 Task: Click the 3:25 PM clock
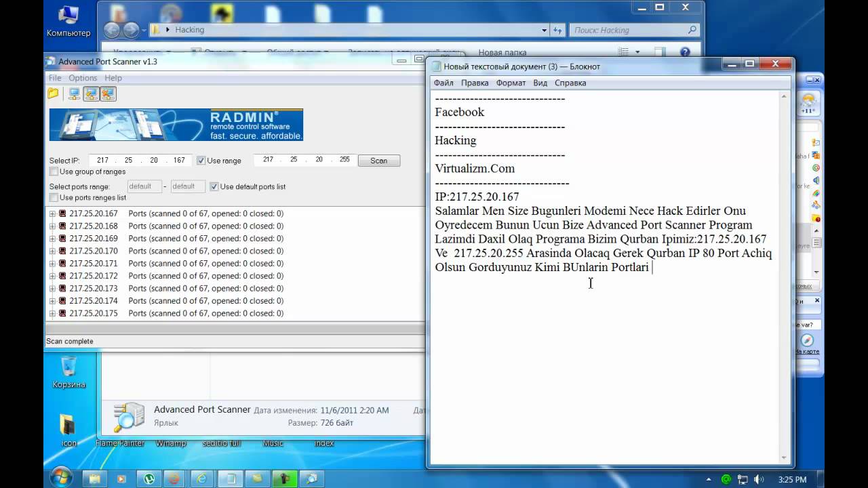(792, 479)
